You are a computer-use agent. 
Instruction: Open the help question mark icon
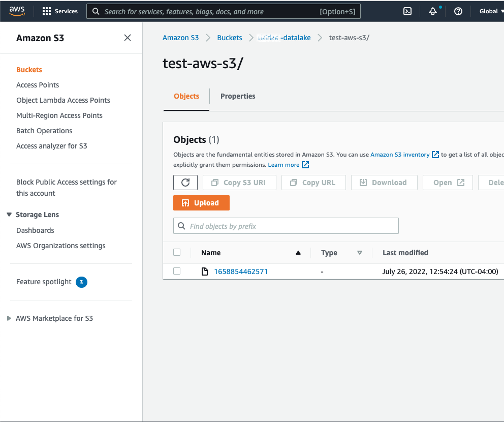pyautogui.click(x=458, y=11)
